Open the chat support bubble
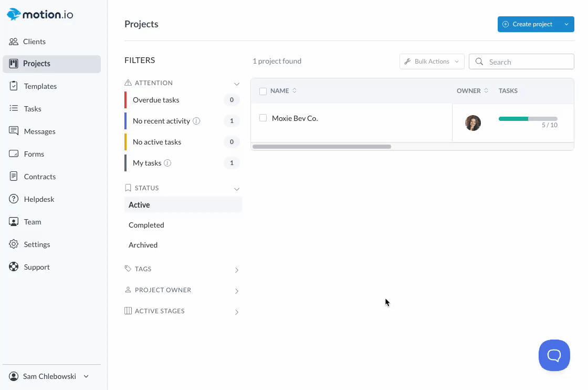The width and height of the screenshot is (588, 390). pyautogui.click(x=554, y=355)
